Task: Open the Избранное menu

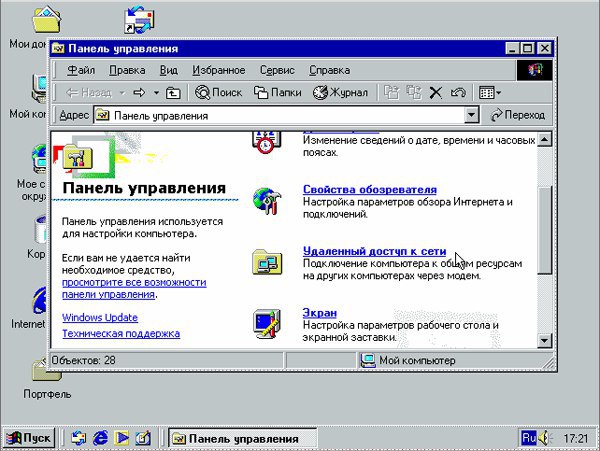Action: point(218,70)
